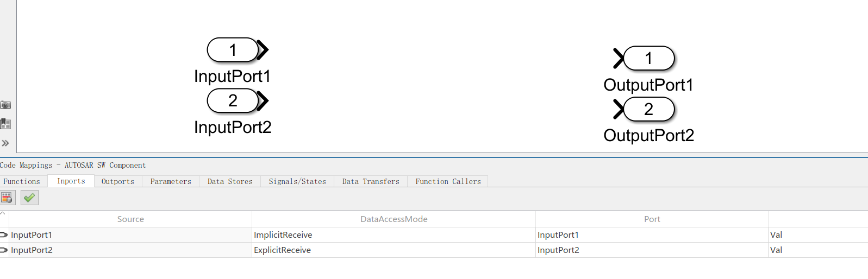
Task: Open the Signals/States tab
Action: 297,181
